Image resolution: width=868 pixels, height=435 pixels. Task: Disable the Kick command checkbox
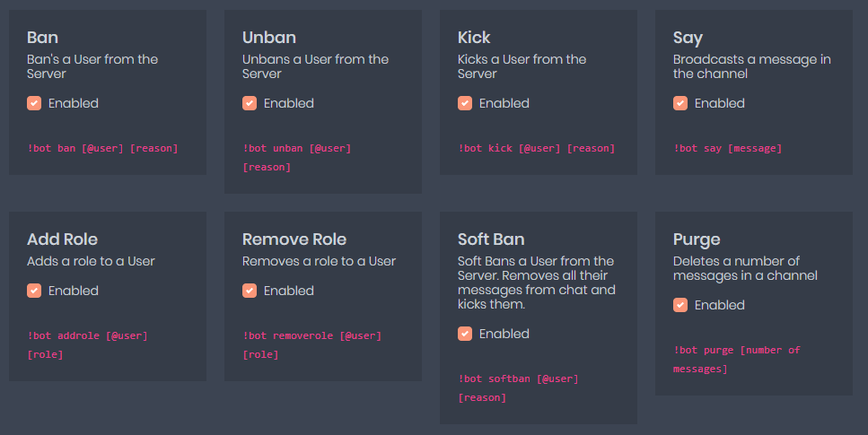[465, 103]
